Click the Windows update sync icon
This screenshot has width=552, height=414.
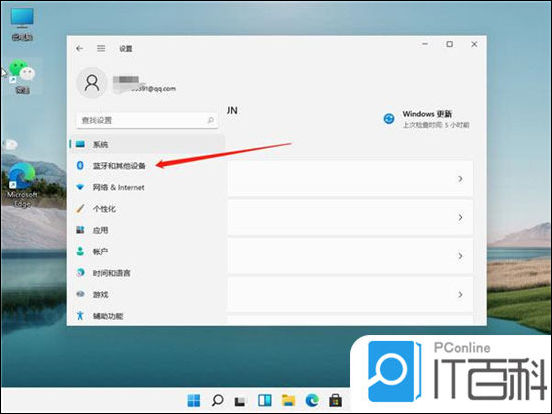[x=389, y=119]
